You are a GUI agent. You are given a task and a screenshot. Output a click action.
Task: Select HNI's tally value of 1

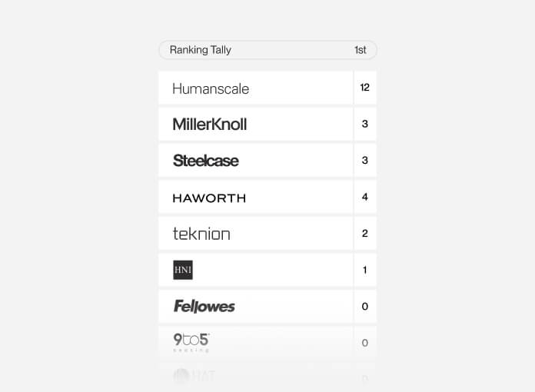[365, 270]
